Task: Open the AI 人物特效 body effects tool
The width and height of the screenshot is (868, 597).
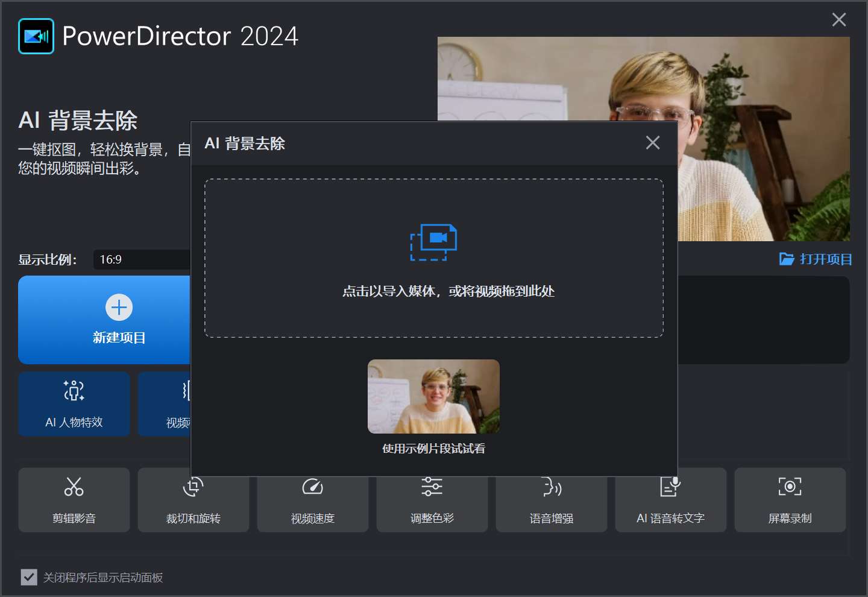Action: tap(74, 403)
